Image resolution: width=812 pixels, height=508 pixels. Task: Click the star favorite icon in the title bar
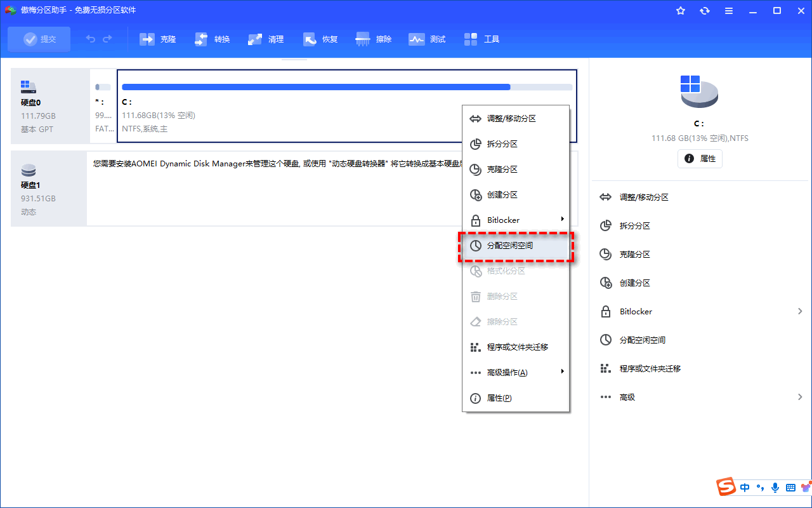tap(681, 11)
